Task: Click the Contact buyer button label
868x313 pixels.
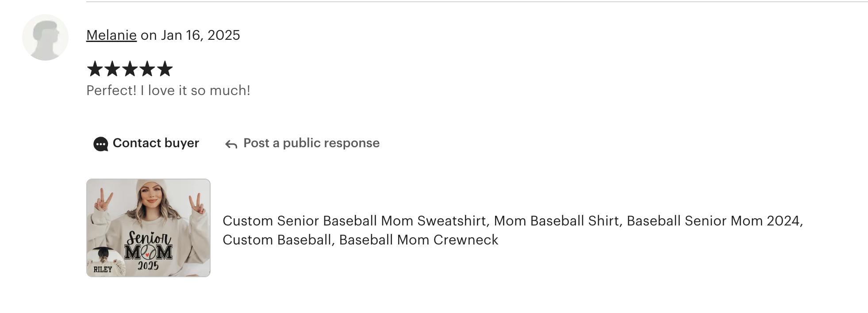Action: click(156, 143)
